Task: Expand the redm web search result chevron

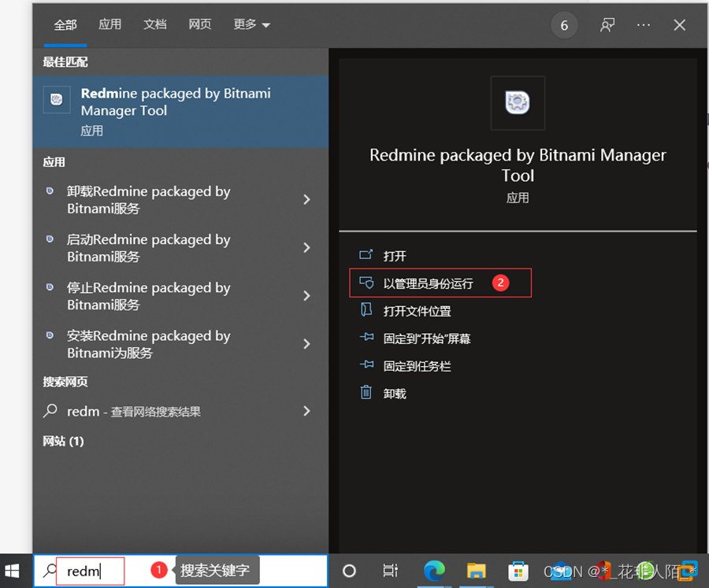Action: [306, 410]
